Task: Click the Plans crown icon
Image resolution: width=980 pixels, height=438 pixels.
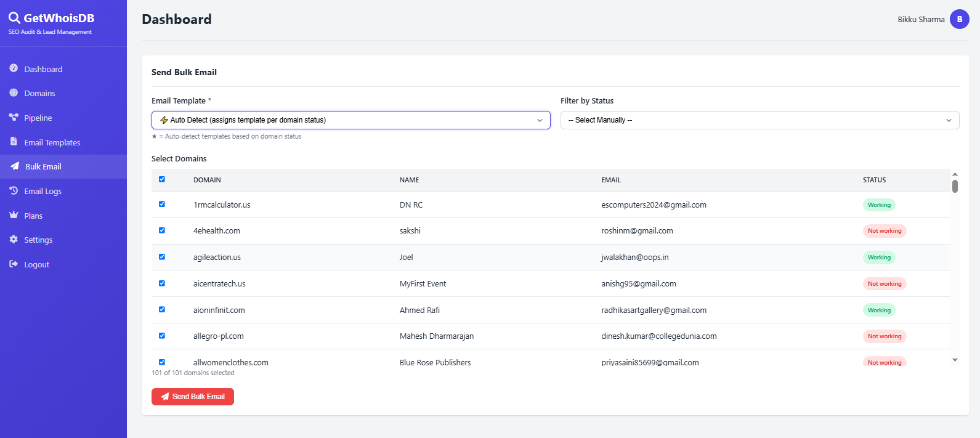Action: (14, 215)
